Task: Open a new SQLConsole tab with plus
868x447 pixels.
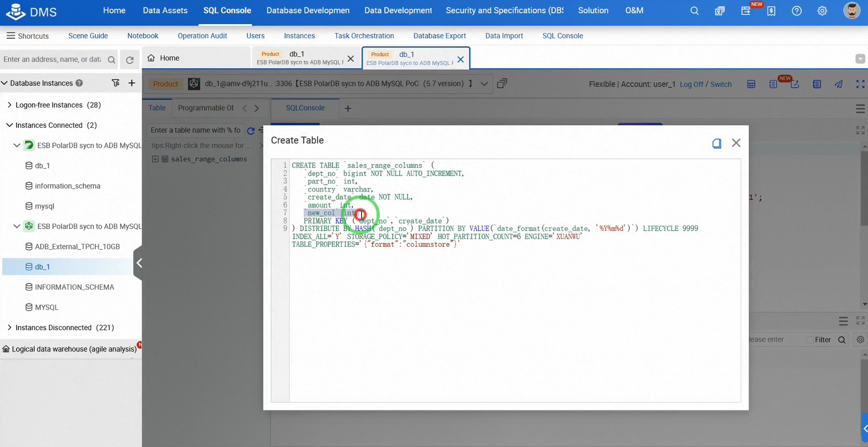Action: (x=348, y=109)
